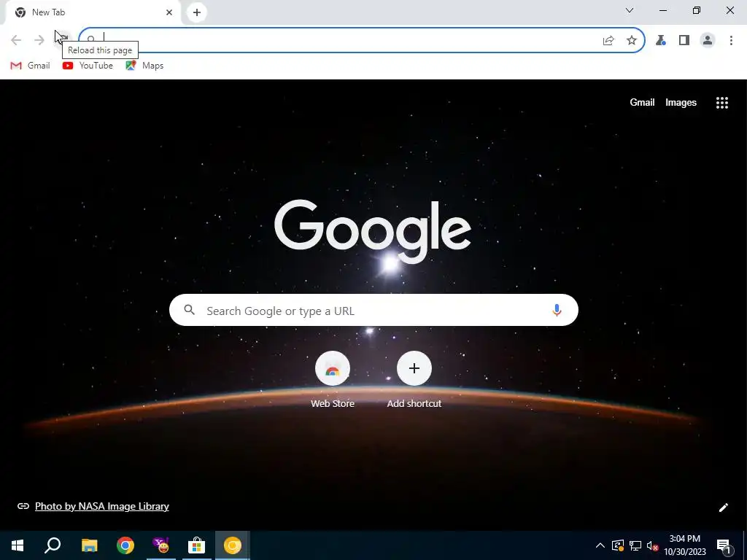Open Google Chrome from the taskbar
The width and height of the screenshot is (747, 560).
(125, 545)
